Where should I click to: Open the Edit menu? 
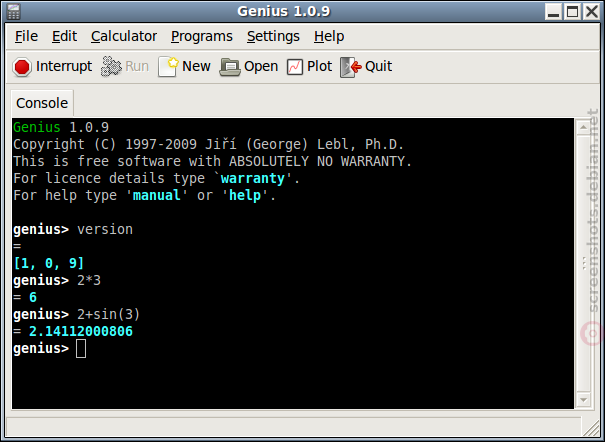64,36
